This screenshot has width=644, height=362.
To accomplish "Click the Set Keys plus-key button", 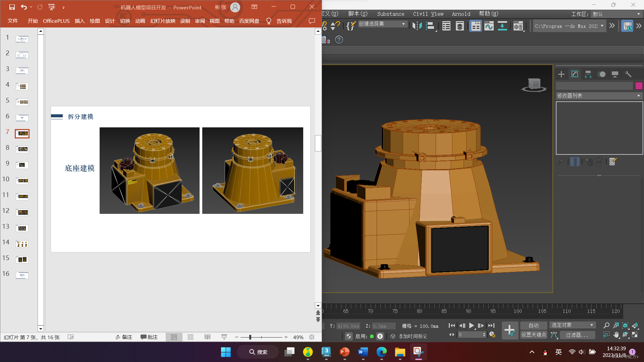I will 510,330.
